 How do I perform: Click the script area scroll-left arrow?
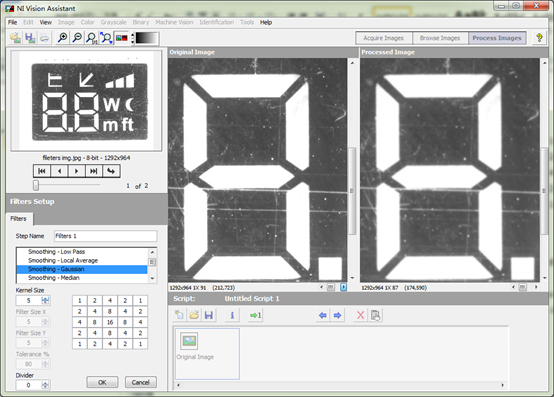178,385
